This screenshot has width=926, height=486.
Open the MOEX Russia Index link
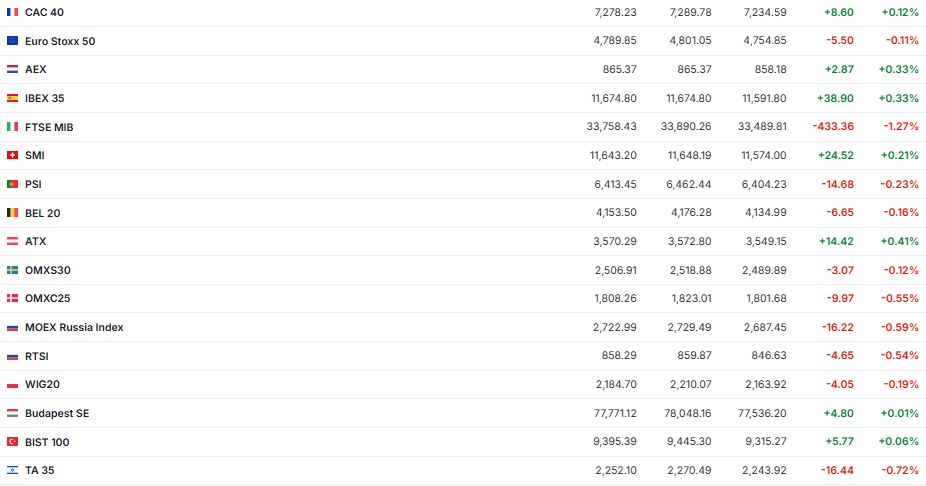pos(74,327)
